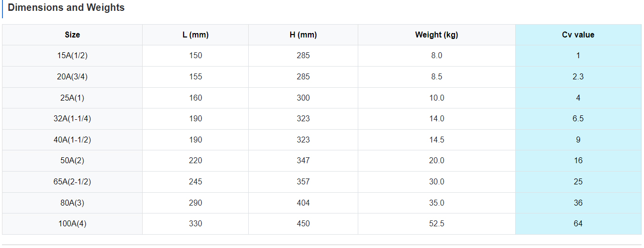Select the 65A(2-1/2) size cell
This screenshot has height=248, width=644.
click(72, 182)
